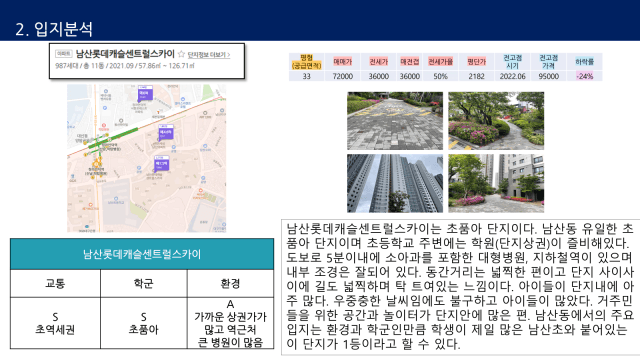Click the green subway line segment on the map
640x360 pixels.
[x=113, y=138]
